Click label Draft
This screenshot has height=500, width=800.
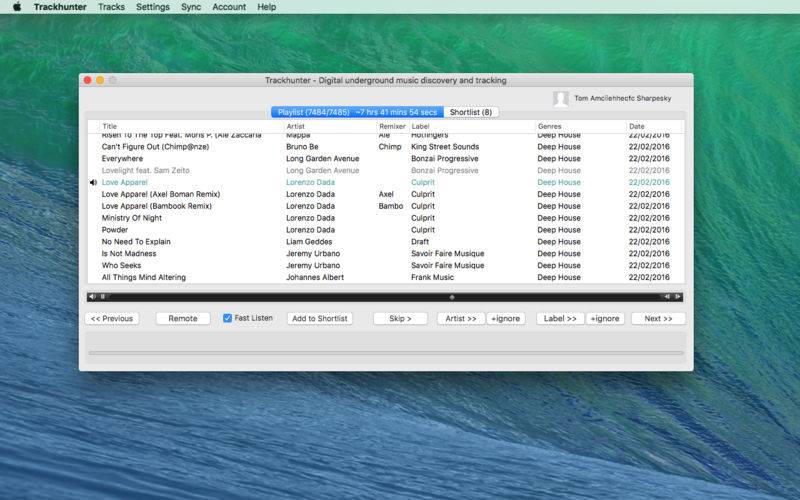coord(420,242)
